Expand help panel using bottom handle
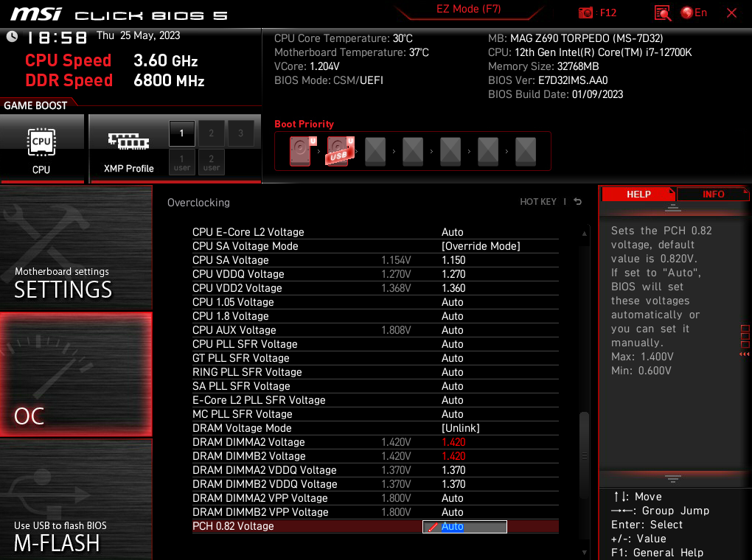The height and width of the screenshot is (560, 752). (x=673, y=478)
